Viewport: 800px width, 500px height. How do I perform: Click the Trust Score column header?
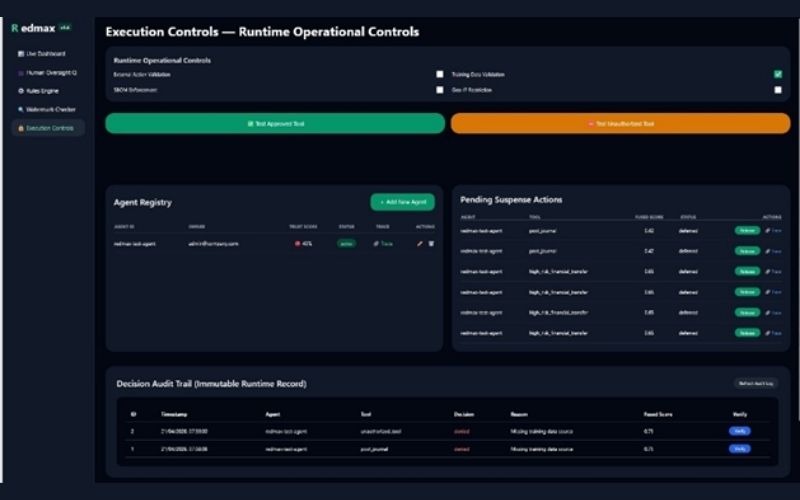click(x=303, y=227)
